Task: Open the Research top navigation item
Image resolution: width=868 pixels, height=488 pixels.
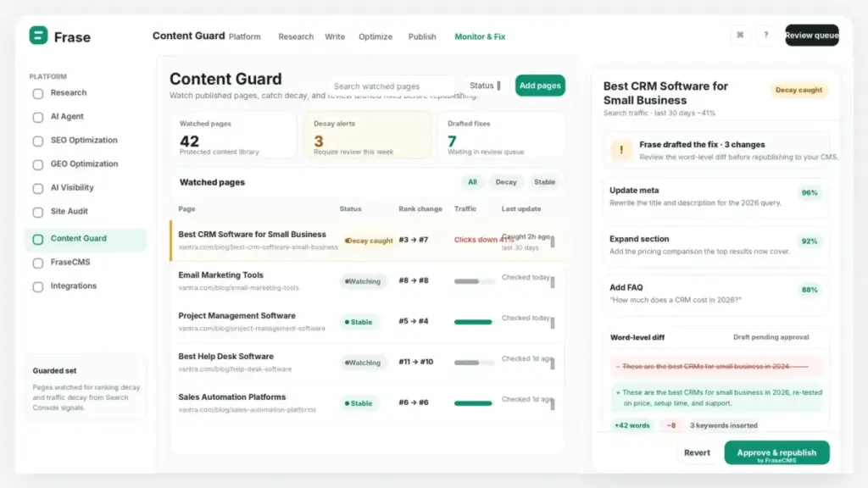Action: pos(296,36)
